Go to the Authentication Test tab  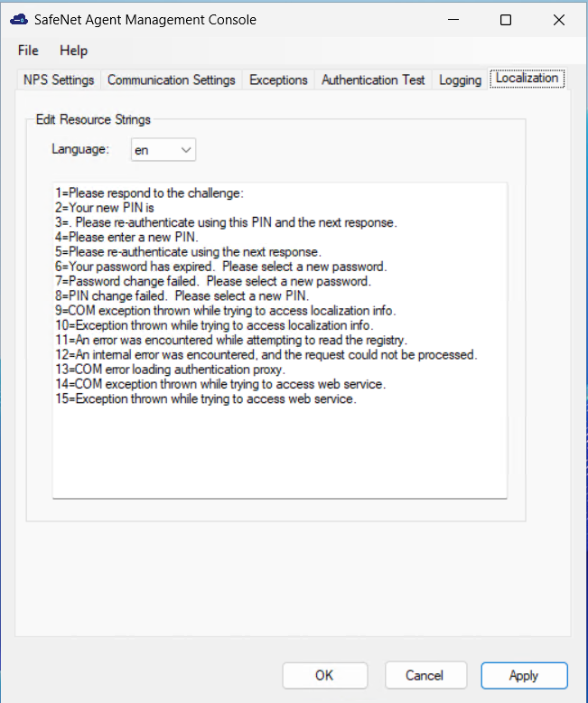click(373, 80)
